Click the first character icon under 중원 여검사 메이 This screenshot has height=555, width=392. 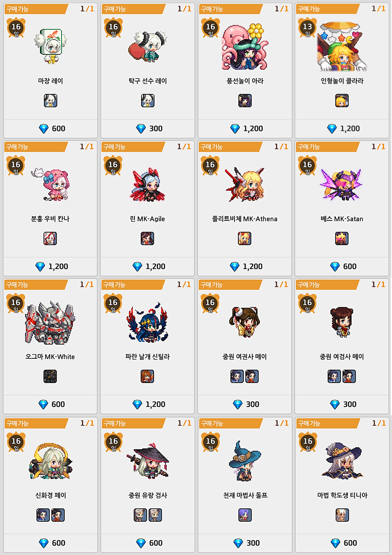click(x=334, y=376)
